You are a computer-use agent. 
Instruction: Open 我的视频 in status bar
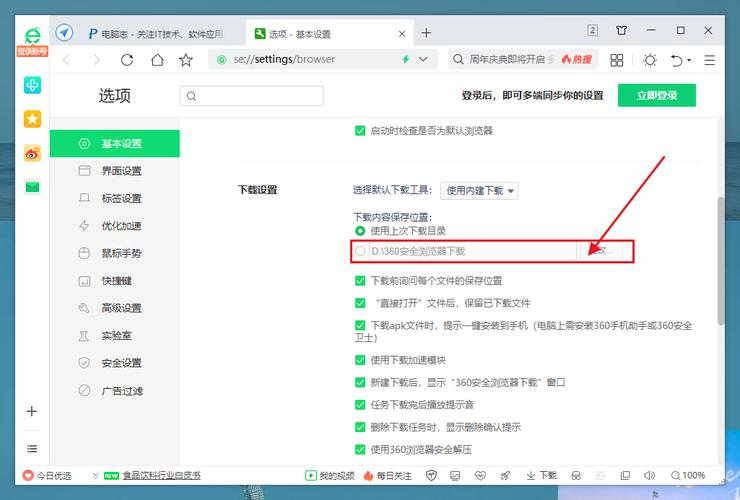coord(329,475)
